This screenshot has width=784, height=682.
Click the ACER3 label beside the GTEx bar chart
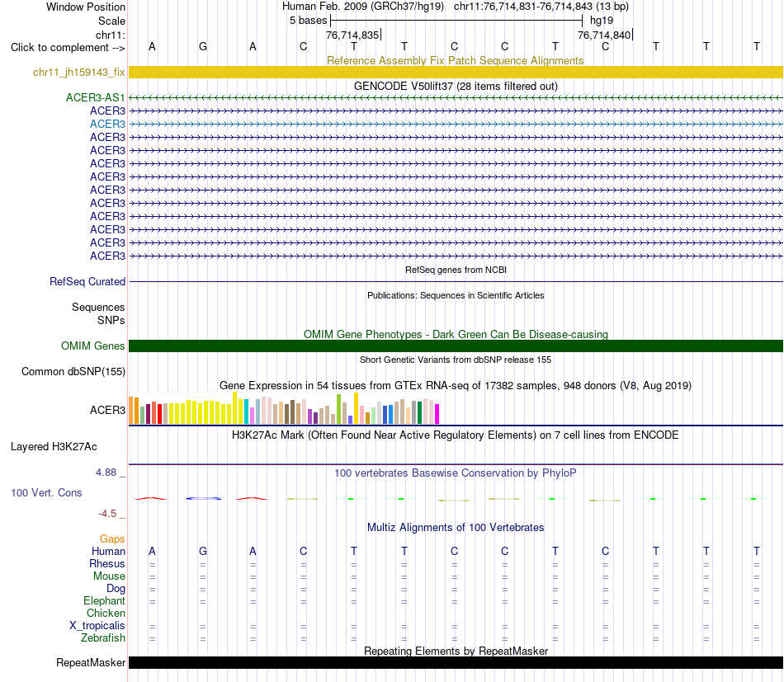pos(107,410)
